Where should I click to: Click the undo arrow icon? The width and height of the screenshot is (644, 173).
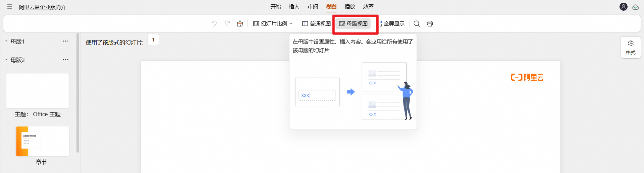[x=214, y=23]
